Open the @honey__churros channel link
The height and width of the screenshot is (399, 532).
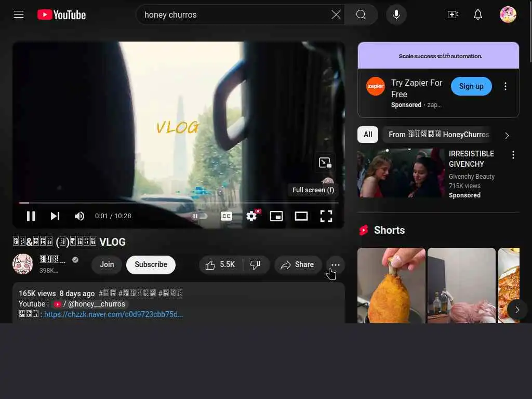[89, 304]
